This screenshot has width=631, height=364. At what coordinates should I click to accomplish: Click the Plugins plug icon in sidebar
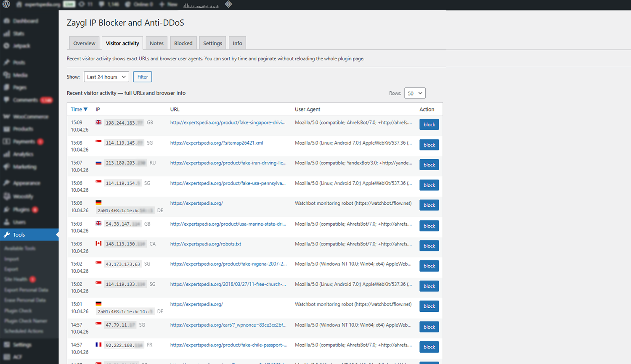(x=7, y=209)
